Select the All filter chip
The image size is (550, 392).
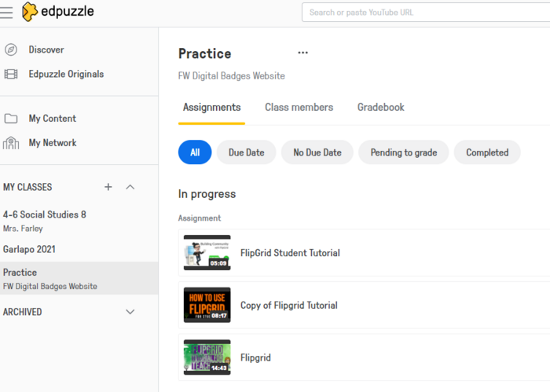[195, 152]
